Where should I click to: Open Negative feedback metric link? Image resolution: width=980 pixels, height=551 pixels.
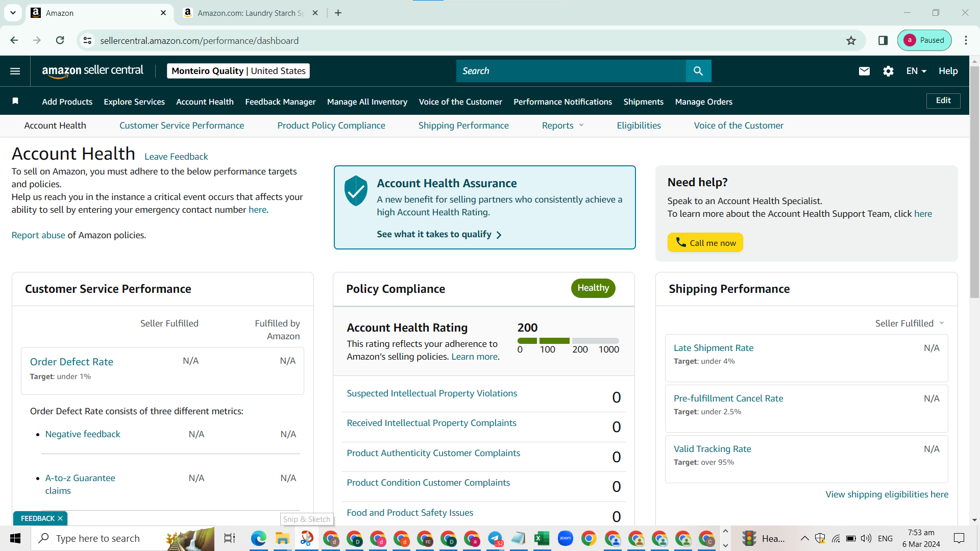point(83,434)
